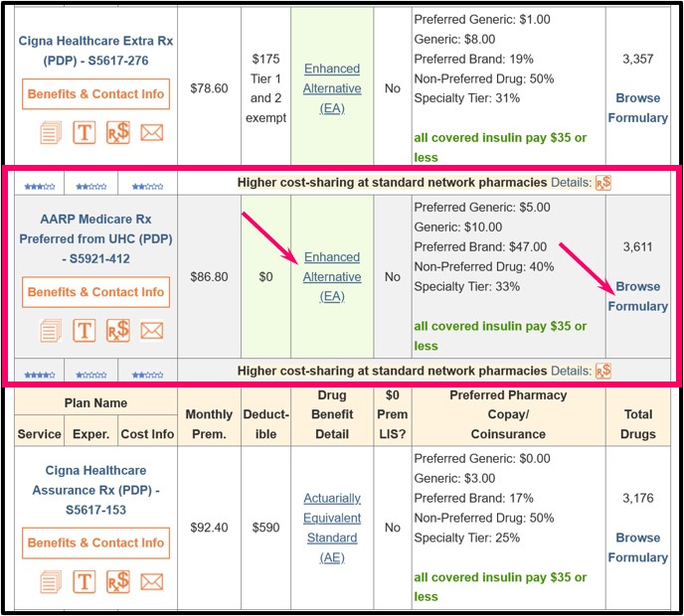Viewport: 684px width, 616px height.
Task: Open AARP Medicare Rx Preferred from UHC link
Action: [x=96, y=238]
